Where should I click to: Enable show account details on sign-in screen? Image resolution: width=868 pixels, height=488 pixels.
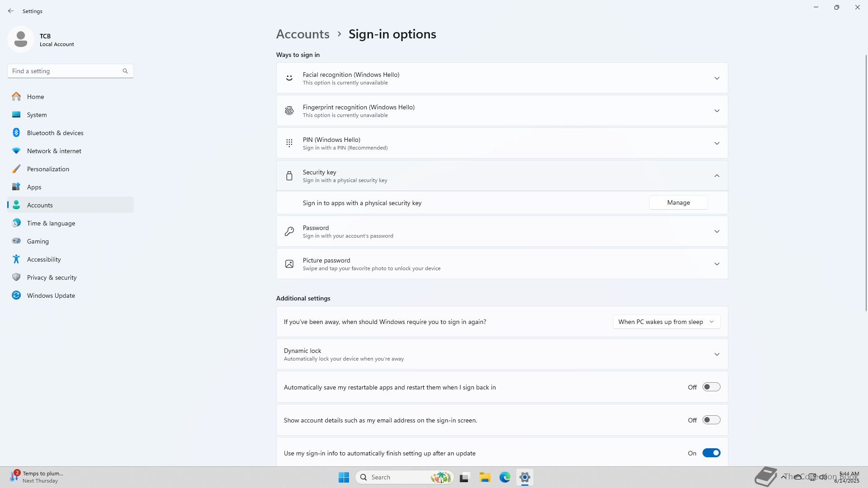pyautogui.click(x=711, y=420)
